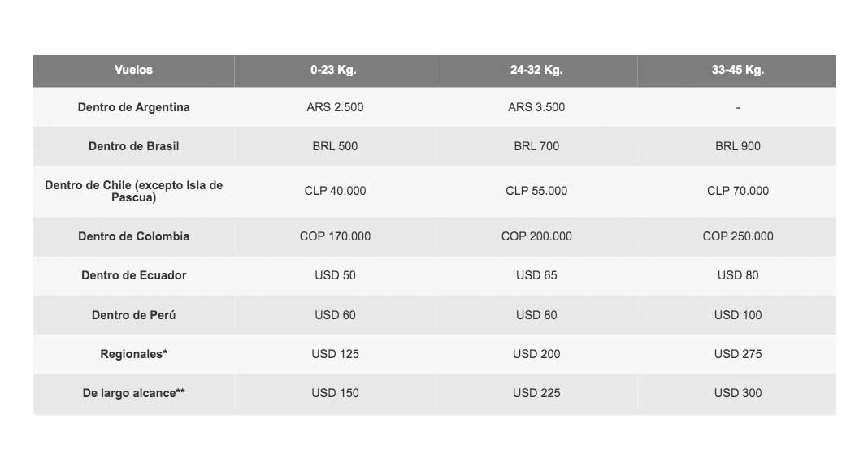Select the Dentro de Perú row label

click(x=133, y=315)
